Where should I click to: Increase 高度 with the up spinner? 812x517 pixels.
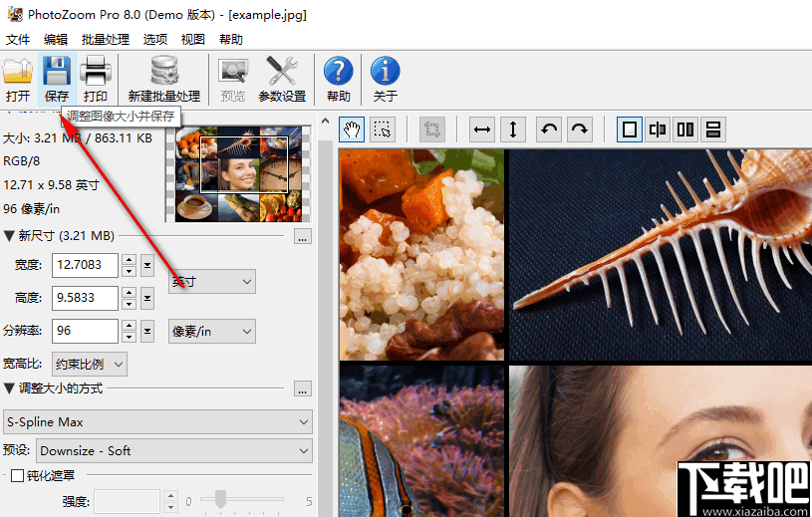click(129, 293)
